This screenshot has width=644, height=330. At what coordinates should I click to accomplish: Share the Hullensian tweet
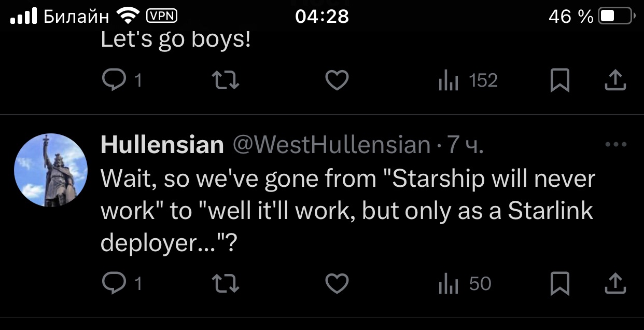[x=614, y=284]
